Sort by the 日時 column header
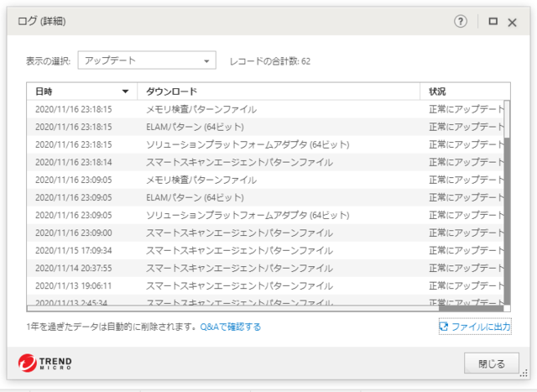537x392 pixels. 82,91
